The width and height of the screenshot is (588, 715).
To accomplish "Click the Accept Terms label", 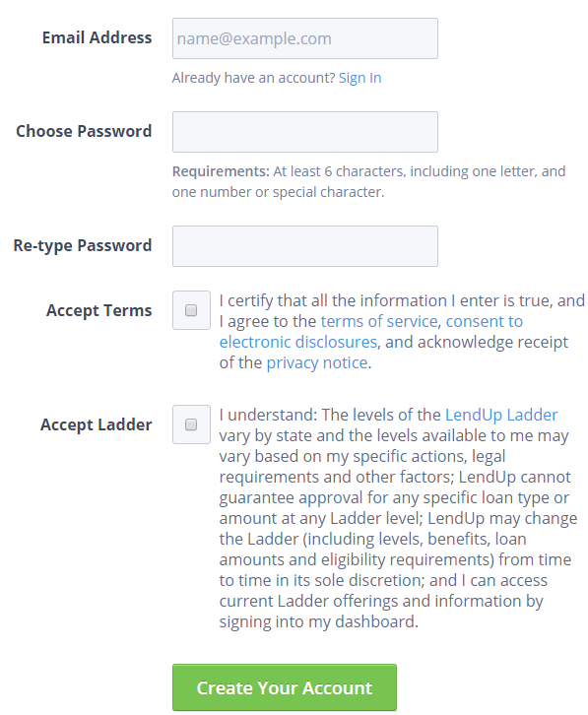I will coord(98,310).
